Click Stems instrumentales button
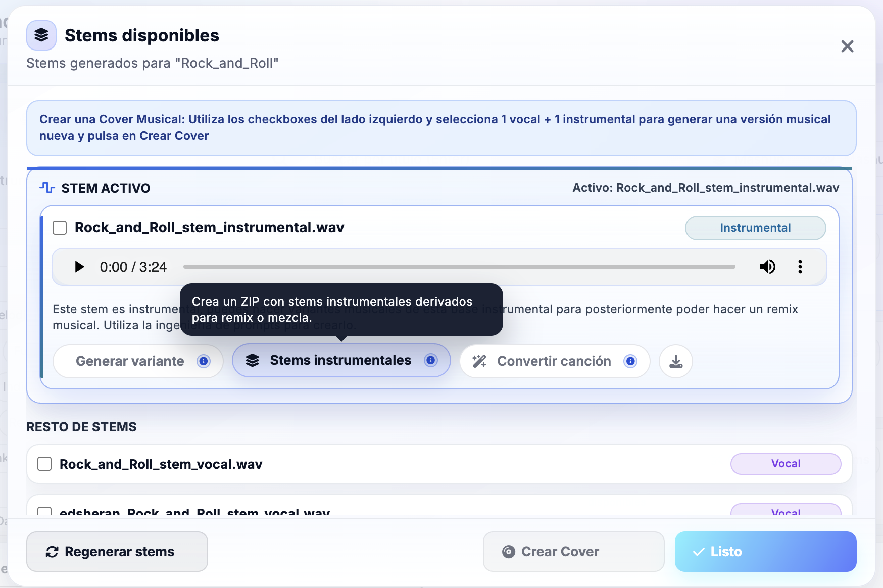The image size is (883, 588). pos(341,360)
